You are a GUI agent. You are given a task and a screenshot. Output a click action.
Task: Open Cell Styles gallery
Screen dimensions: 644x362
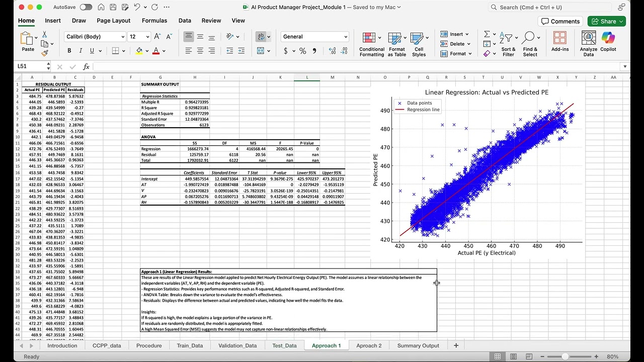pyautogui.click(x=419, y=44)
